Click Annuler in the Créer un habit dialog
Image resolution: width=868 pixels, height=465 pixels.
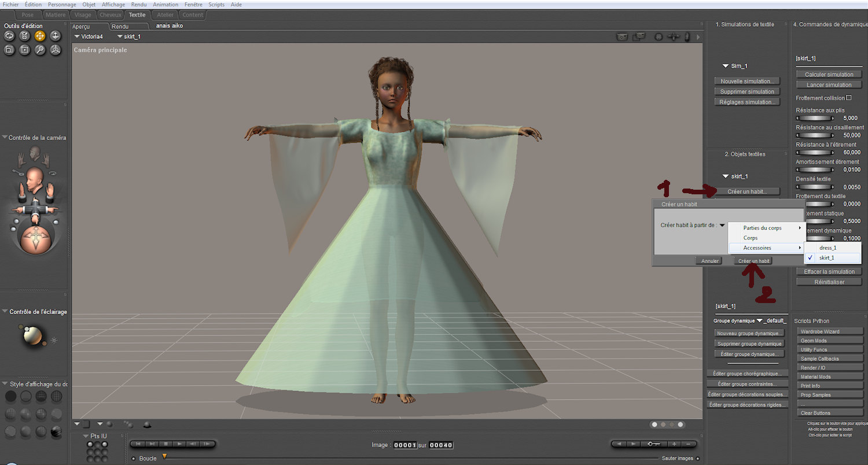coord(710,261)
